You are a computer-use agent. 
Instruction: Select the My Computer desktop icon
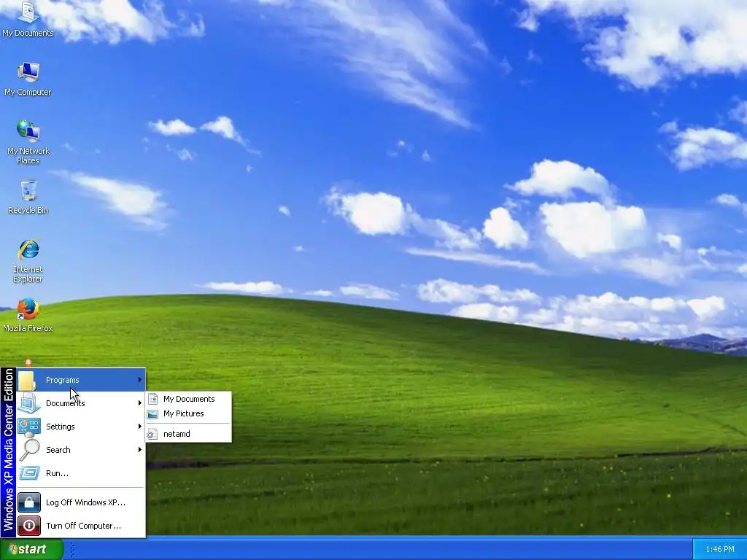tap(28, 79)
